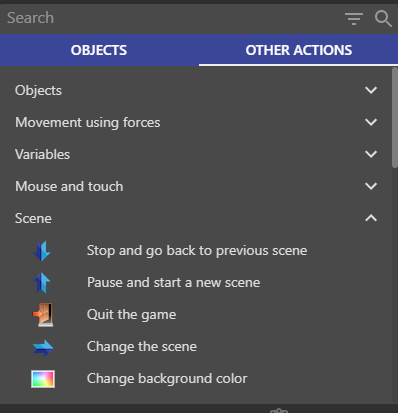Screen dimensions: 398x413
Task: Select the Quit the game action
Action: [x=132, y=315]
